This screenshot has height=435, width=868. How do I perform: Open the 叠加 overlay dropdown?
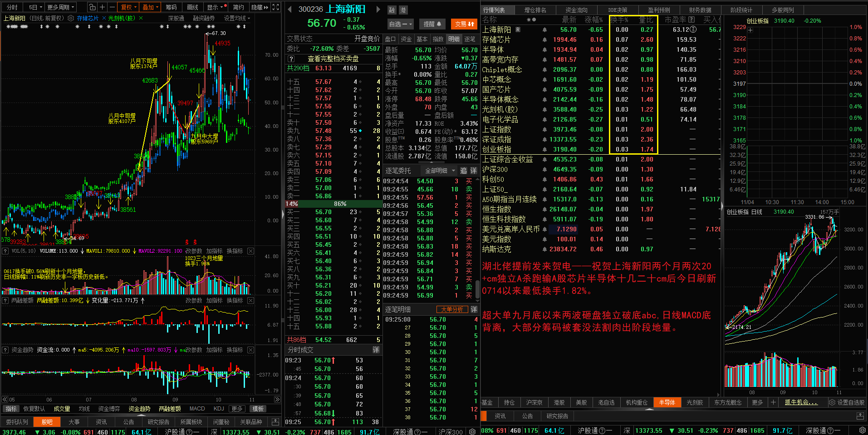point(150,7)
